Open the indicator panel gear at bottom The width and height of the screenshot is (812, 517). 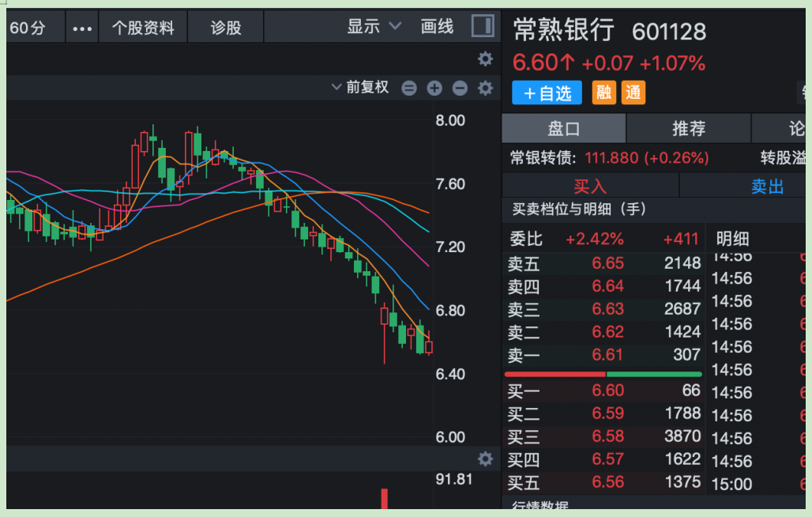coord(485,459)
